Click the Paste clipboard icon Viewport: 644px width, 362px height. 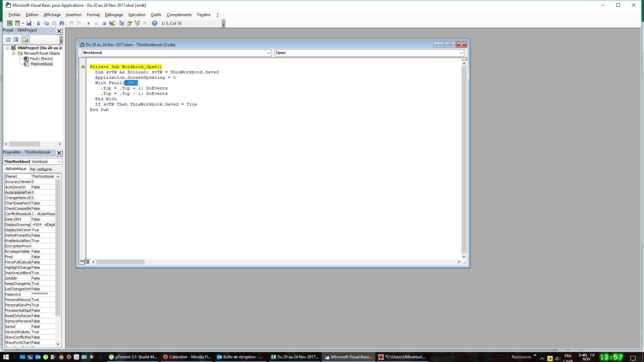point(54,23)
